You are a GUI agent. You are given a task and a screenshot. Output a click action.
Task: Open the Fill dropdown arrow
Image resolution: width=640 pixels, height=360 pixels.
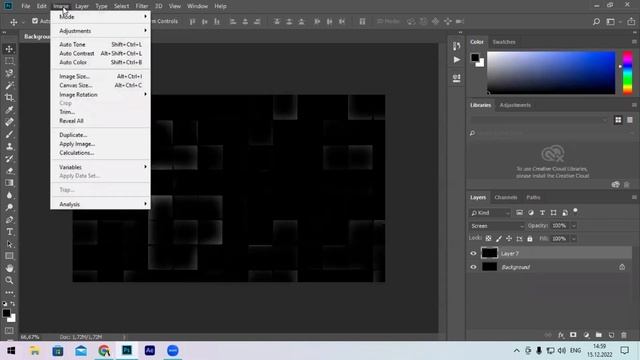coord(573,239)
